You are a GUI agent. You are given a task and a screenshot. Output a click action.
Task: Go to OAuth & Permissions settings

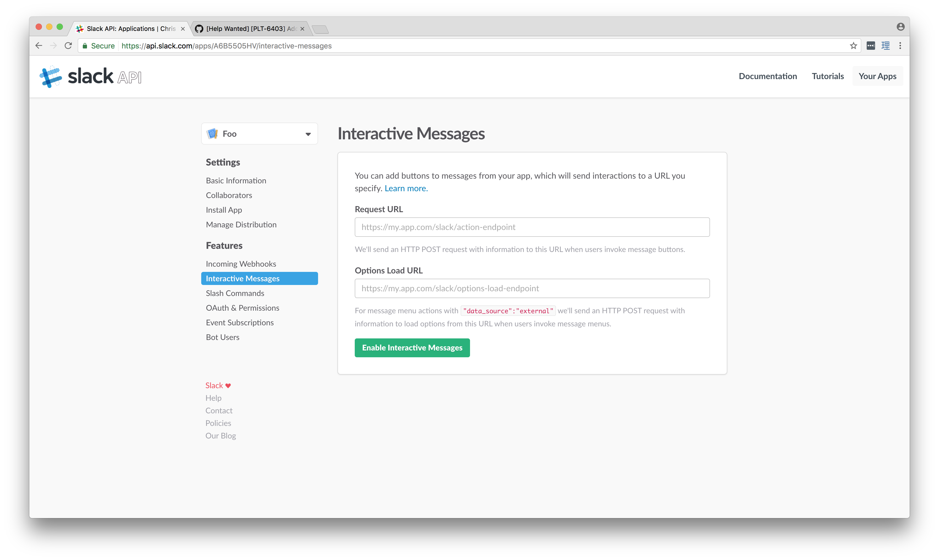[242, 308]
